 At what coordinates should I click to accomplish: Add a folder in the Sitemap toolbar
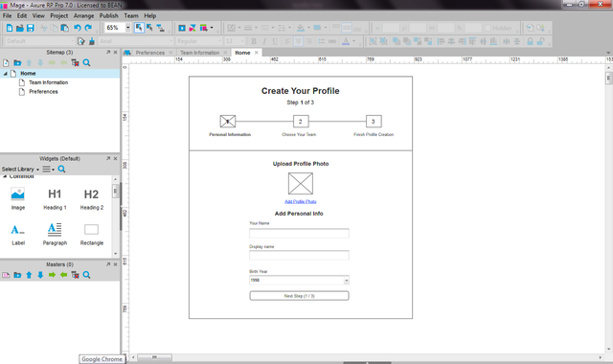point(17,63)
